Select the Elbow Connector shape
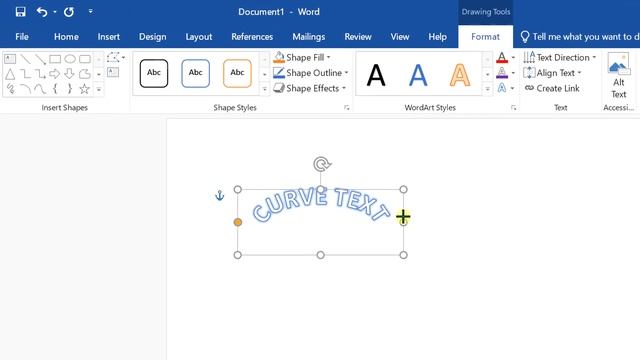The width and height of the screenshot is (640, 360). (25, 74)
